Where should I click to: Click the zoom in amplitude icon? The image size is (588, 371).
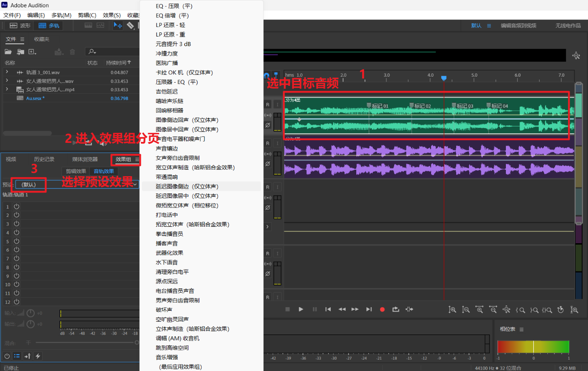(x=452, y=309)
